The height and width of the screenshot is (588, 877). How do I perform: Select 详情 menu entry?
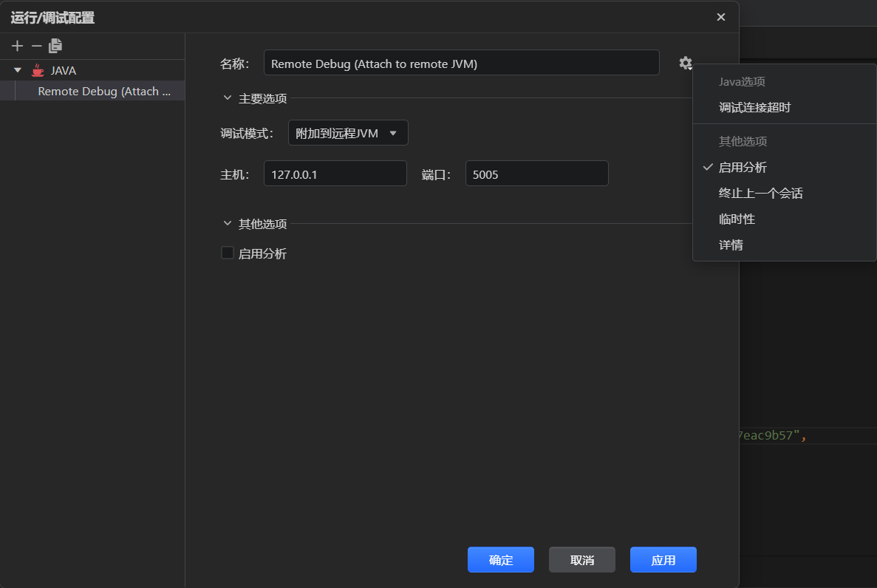pos(784,245)
